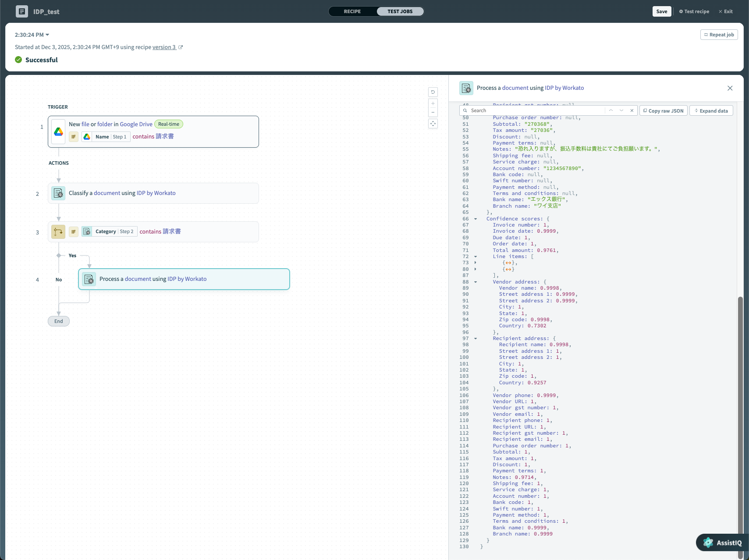Image resolution: width=749 pixels, height=560 pixels.
Task: Click the output panel vertical scrollbar
Action: (740, 428)
